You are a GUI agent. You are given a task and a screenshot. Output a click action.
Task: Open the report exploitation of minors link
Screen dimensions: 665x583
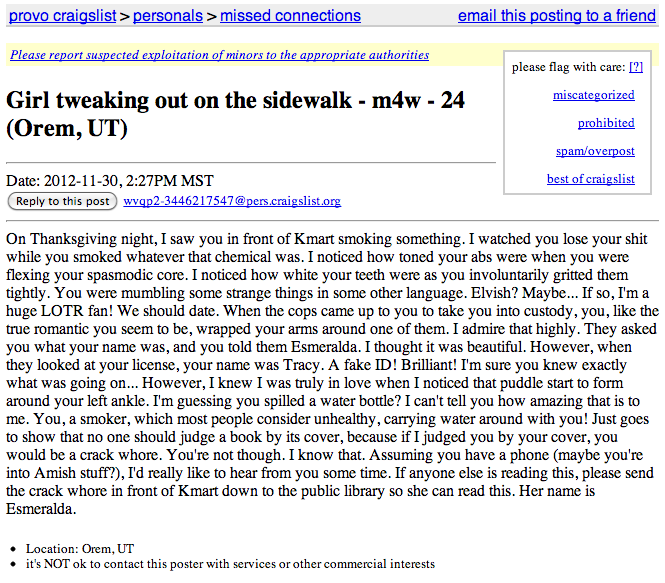[220, 55]
